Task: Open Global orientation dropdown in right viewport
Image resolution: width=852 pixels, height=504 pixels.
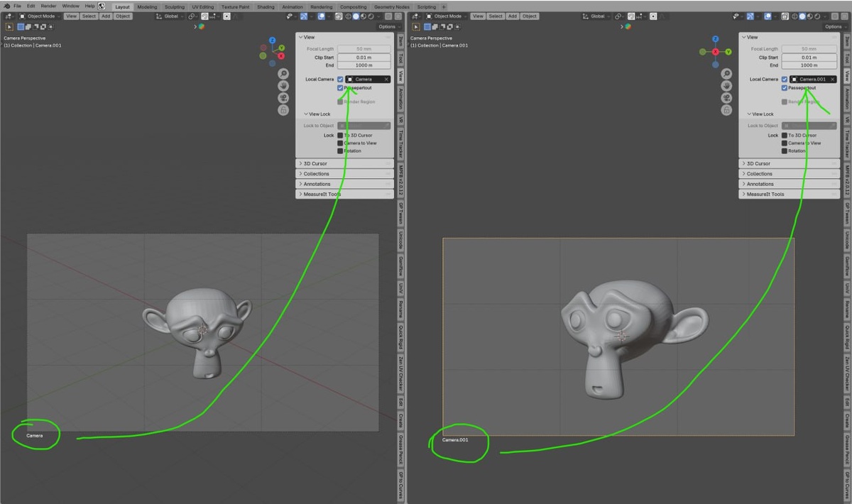Action: click(x=596, y=16)
